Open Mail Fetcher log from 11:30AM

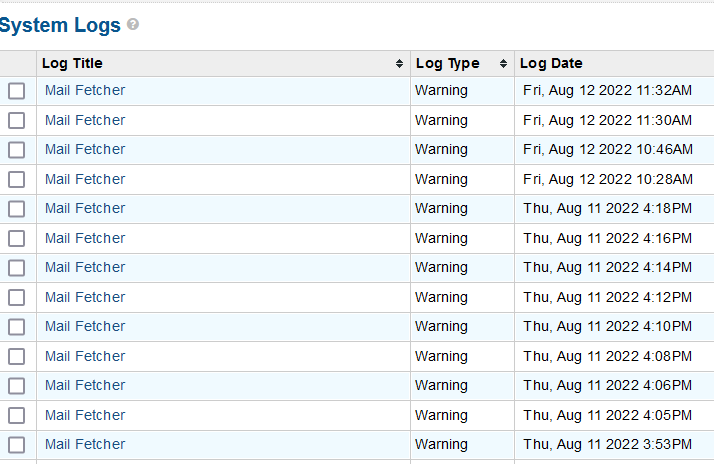85,120
